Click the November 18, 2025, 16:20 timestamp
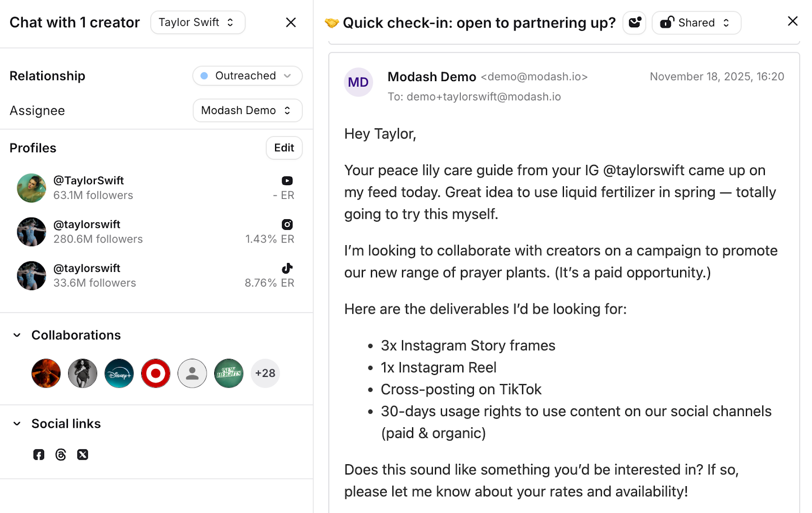Viewport: 812px width, 513px height. coord(717,77)
